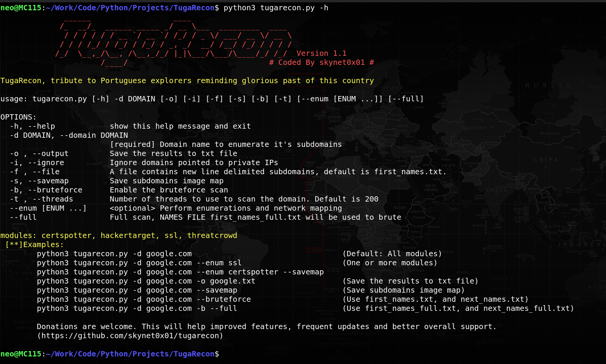
Task: Click the 'modules: certspotter, hackertarget...' line
Action: point(119,235)
